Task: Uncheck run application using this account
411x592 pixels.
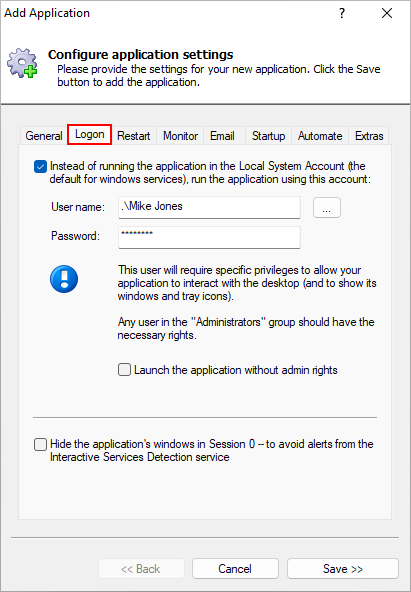Action: [40, 166]
